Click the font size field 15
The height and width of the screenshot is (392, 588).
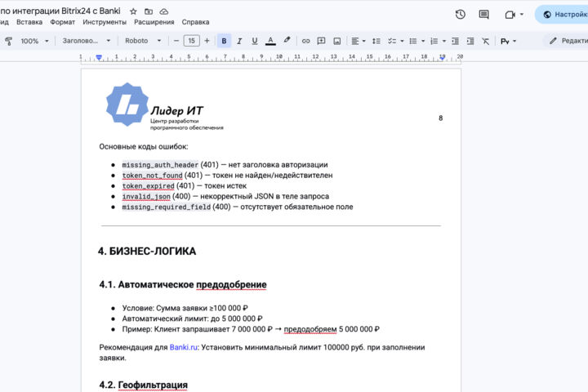(x=191, y=41)
